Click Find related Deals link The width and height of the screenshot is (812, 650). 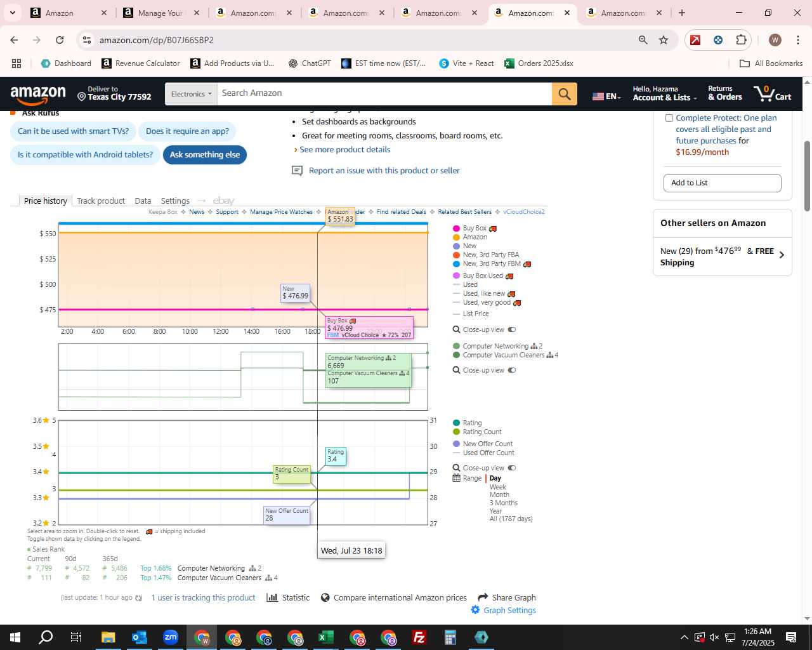(x=402, y=212)
